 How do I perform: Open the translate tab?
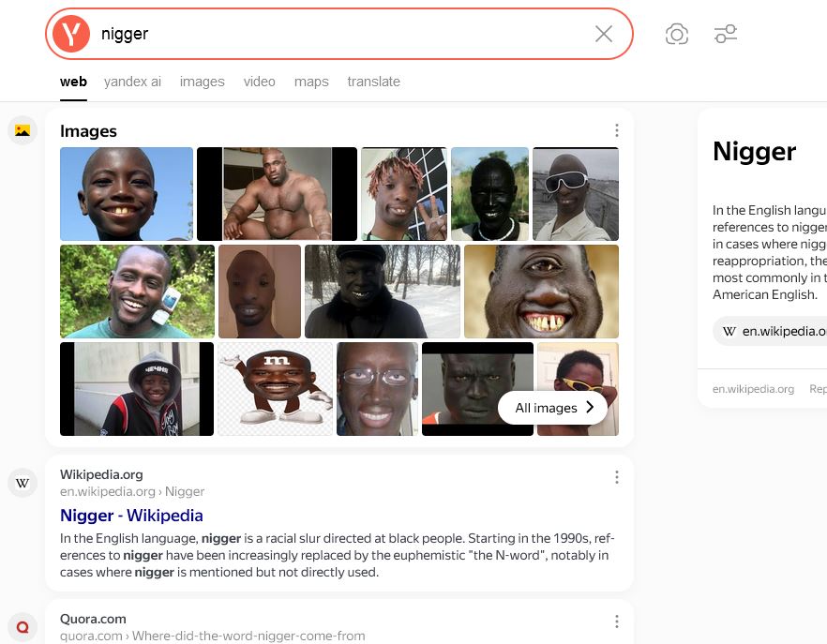point(373,82)
